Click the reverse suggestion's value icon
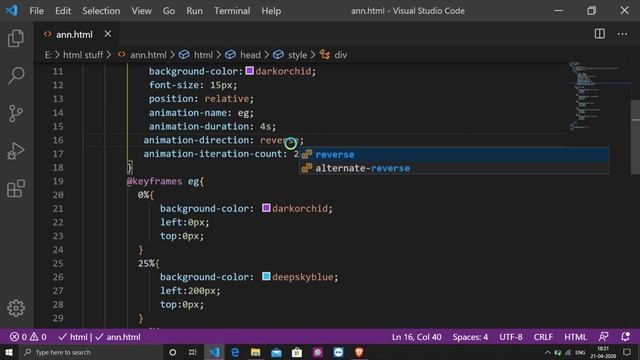Viewport: 640px width, 360px height. coord(307,154)
